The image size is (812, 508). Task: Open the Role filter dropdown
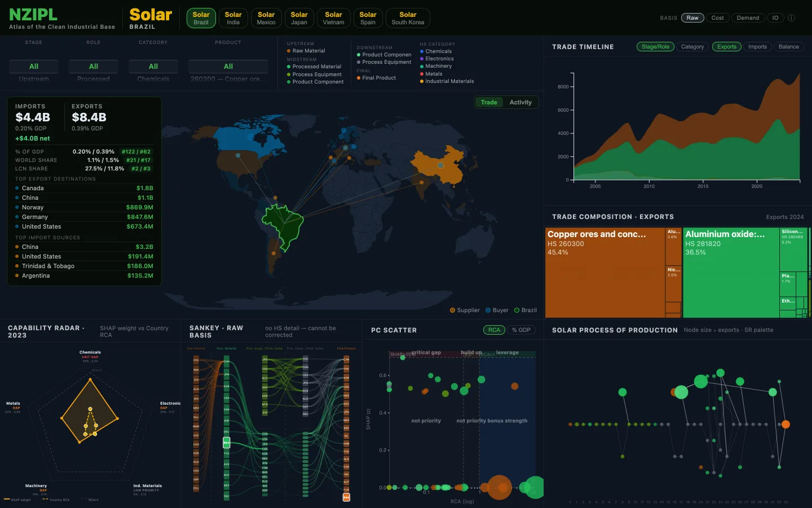coord(94,67)
